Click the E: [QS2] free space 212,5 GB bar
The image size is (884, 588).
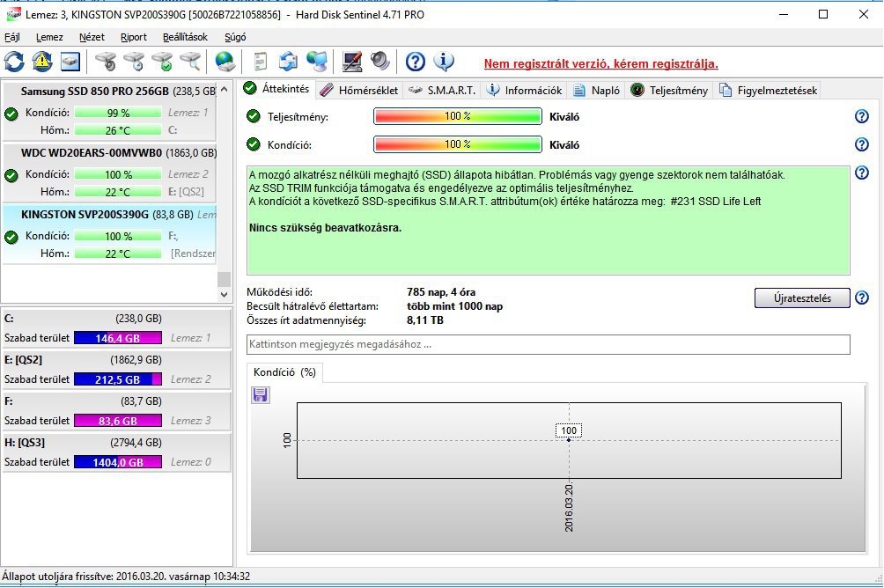click(118, 379)
